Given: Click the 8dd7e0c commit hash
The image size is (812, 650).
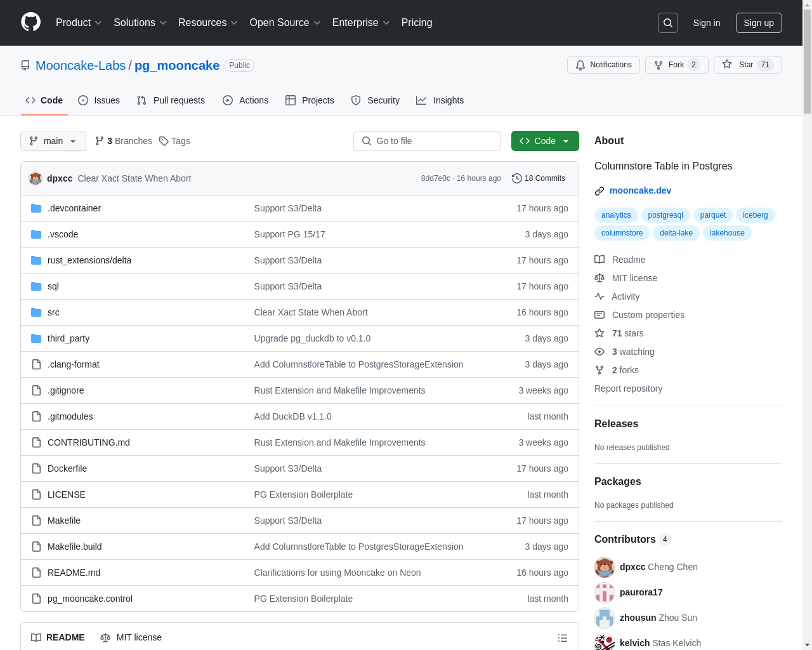Looking at the screenshot, I should point(435,178).
